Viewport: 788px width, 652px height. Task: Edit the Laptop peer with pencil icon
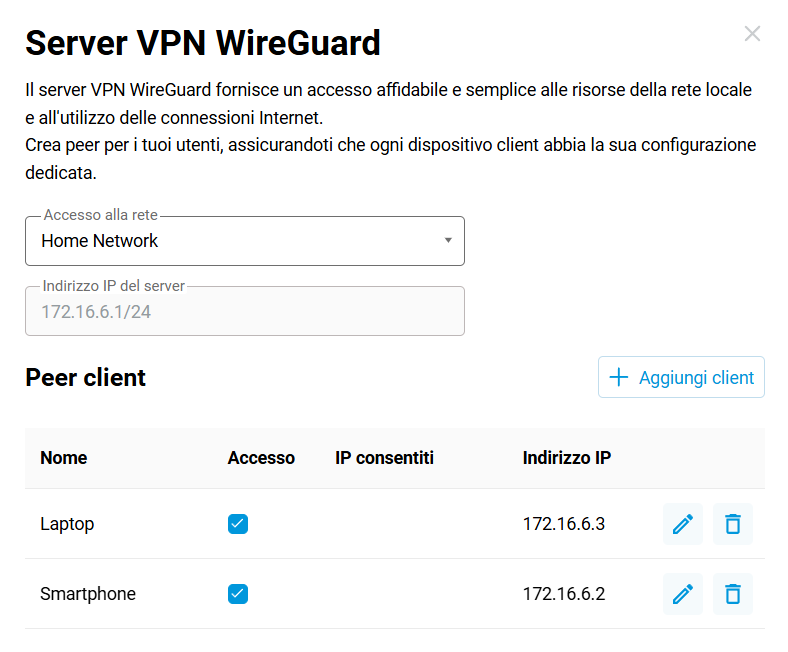pos(683,524)
